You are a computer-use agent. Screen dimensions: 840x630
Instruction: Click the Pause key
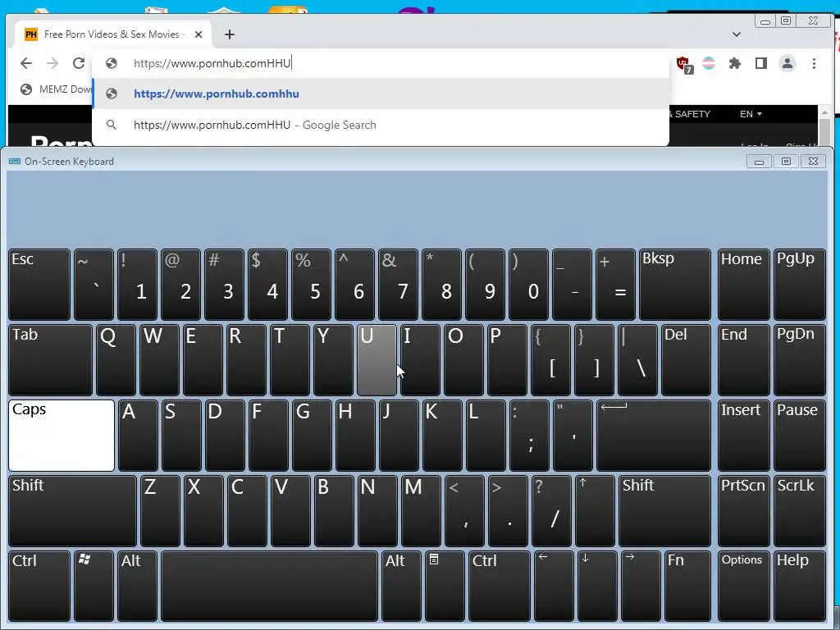[x=799, y=435]
